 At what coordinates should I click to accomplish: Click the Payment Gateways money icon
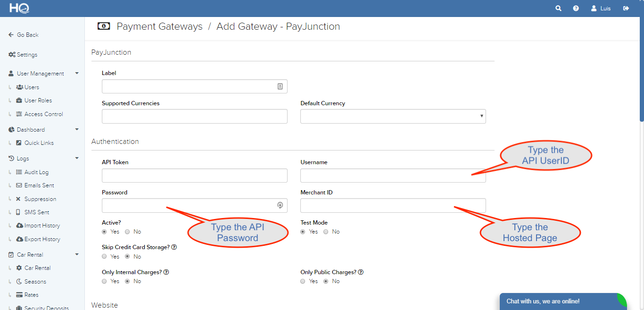(x=104, y=26)
